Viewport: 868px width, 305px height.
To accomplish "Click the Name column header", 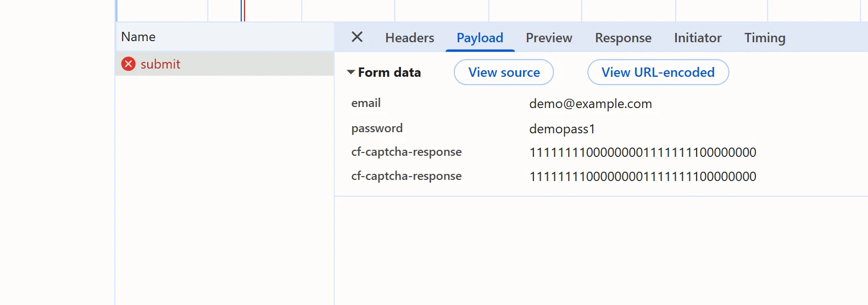I will click(x=225, y=37).
